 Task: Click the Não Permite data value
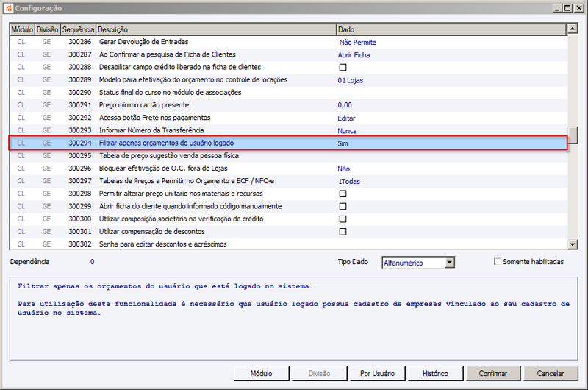357,43
